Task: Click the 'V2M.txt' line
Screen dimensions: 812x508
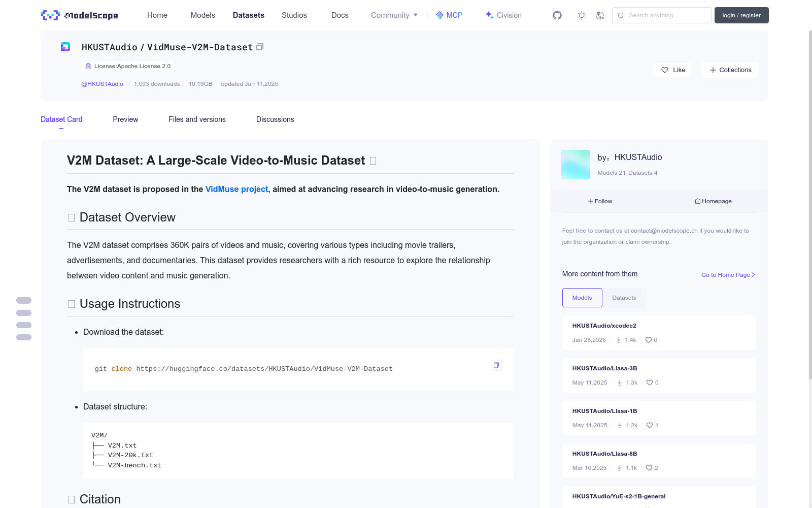Action: tap(122, 446)
